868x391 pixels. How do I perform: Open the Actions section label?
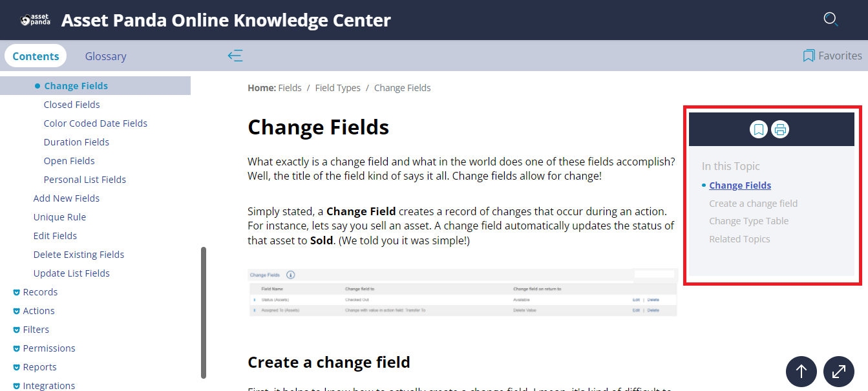(39, 311)
